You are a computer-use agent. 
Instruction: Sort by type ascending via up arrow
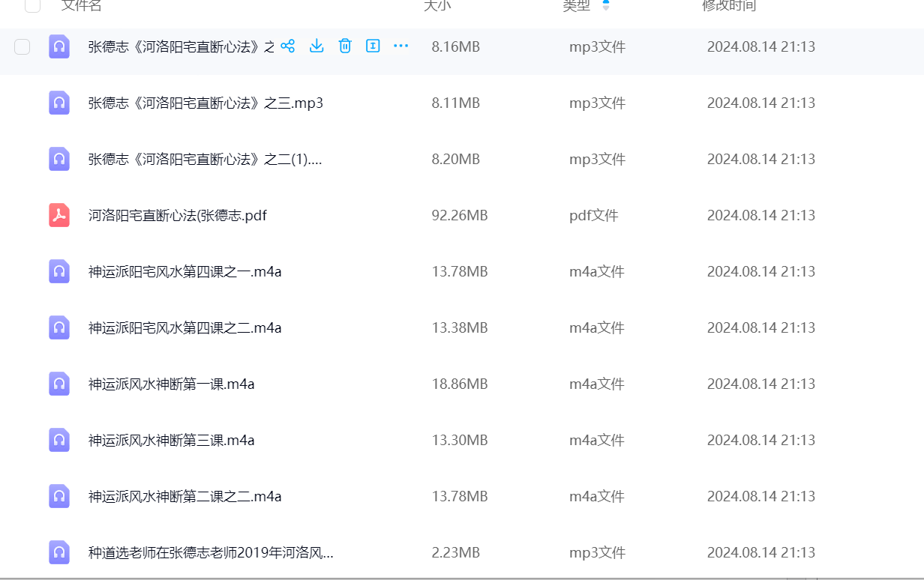(x=606, y=1)
